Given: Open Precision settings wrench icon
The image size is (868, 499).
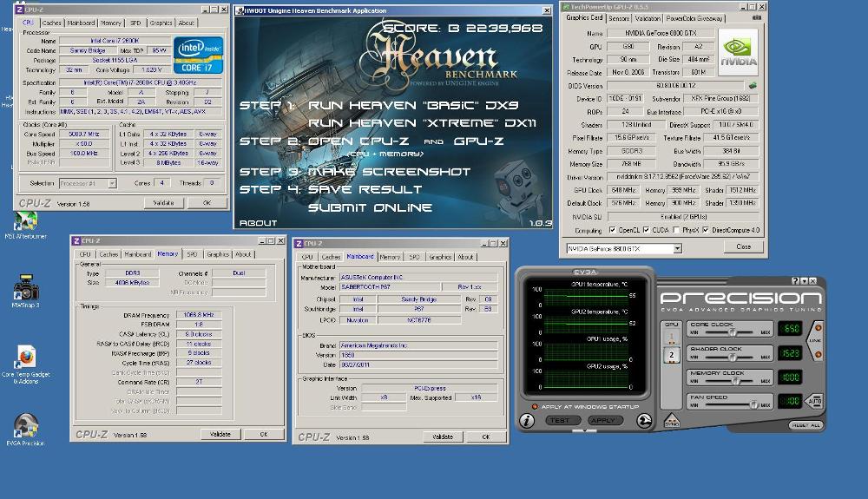Looking at the screenshot, I should 644,421.
